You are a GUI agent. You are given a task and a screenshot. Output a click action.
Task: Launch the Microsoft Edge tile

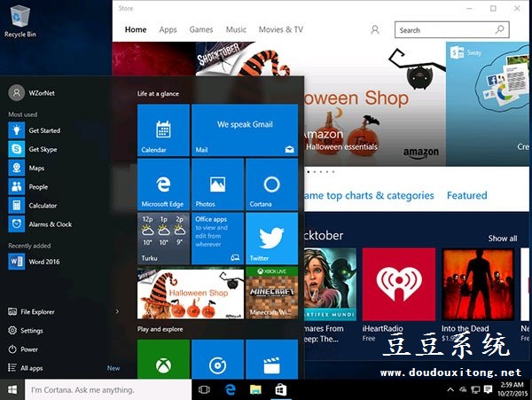click(x=163, y=184)
